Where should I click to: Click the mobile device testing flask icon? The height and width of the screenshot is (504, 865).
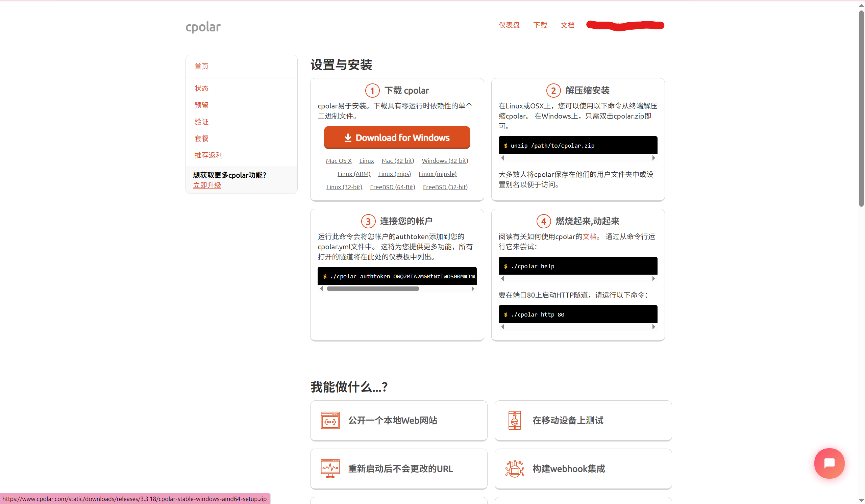515,420
